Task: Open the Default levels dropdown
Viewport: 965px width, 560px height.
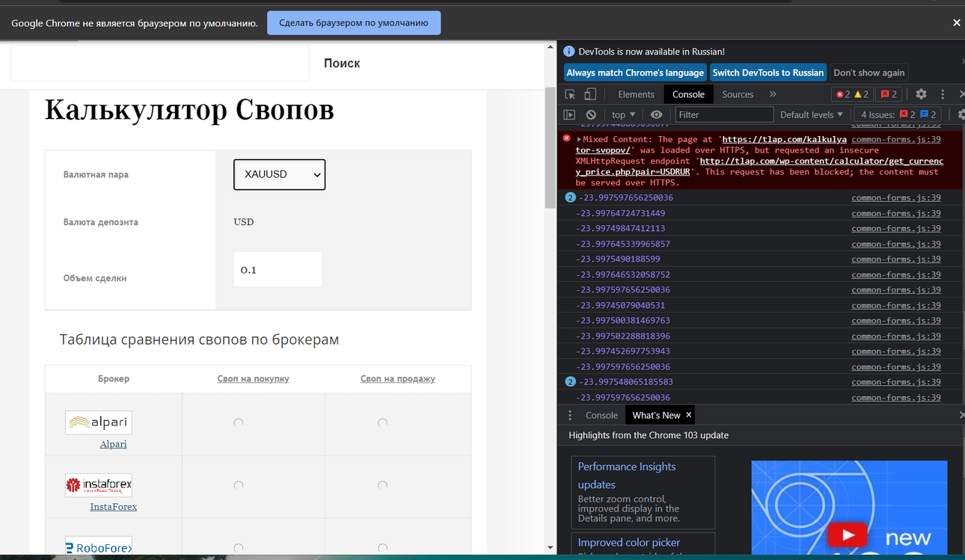Action: pos(812,114)
